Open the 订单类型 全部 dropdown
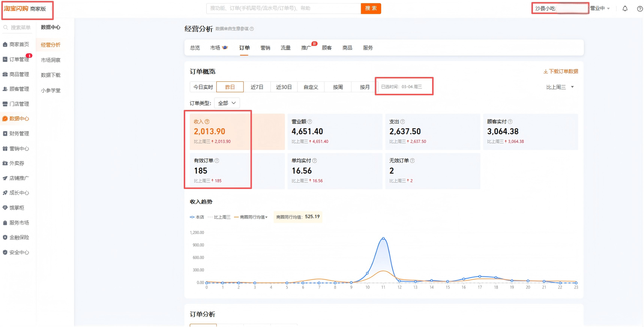This screenshot has height=327, width=644. 227,103
